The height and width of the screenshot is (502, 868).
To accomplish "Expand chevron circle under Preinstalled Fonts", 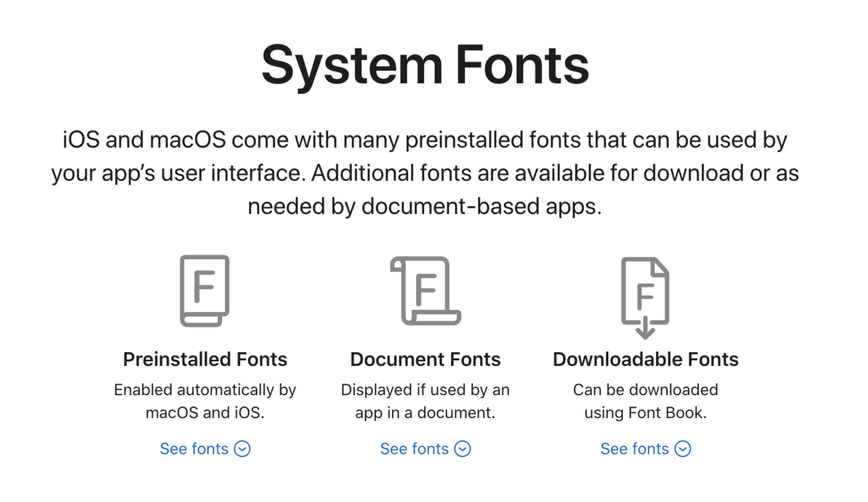I will pyautogui.click(x=242, y=449).
